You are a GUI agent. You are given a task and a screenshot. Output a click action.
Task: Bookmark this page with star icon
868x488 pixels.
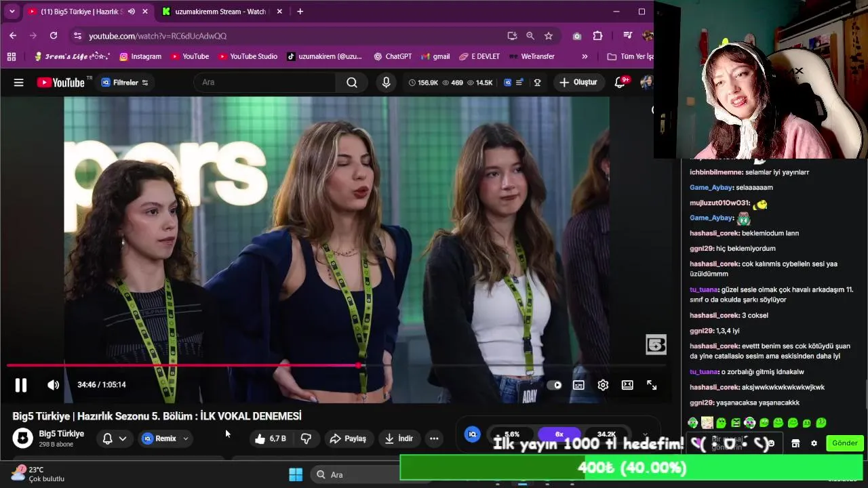[549, 36]
